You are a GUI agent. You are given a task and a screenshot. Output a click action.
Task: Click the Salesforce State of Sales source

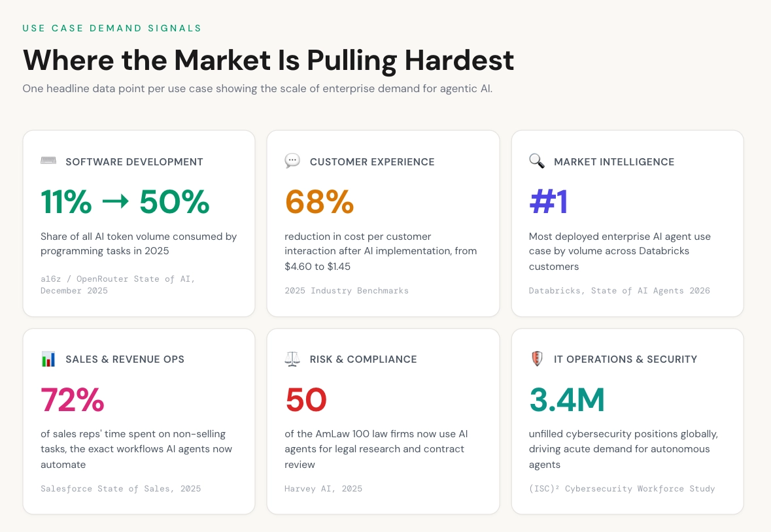click(x=120, y=488)
